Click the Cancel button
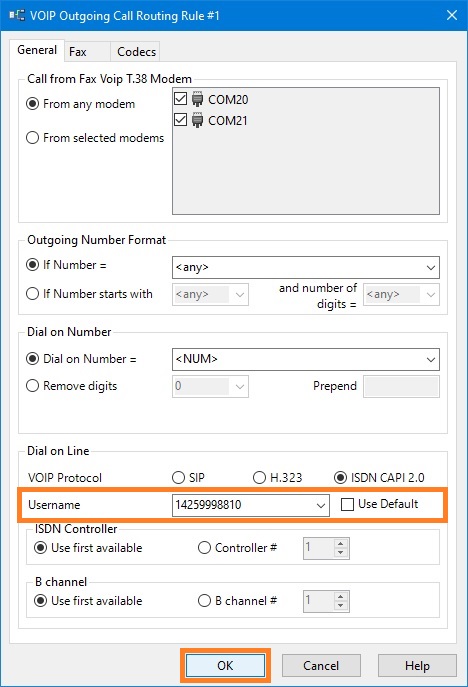Image resolution: width=468 pixels, height=687 pixels. (321, 666)
